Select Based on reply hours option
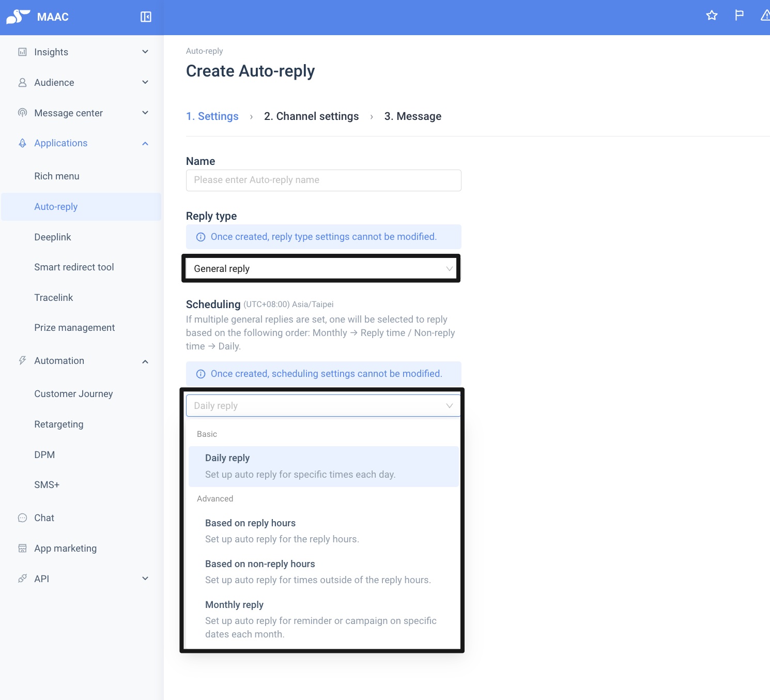 324,531
